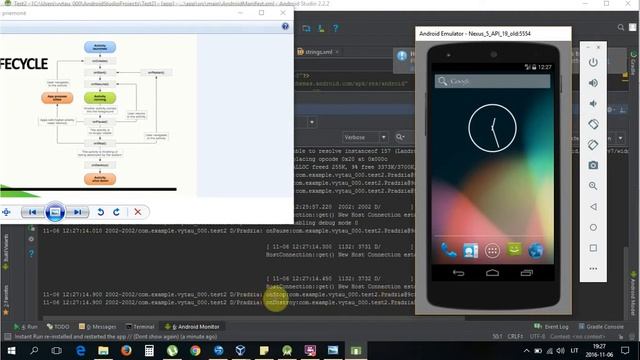Open the TODO tool window tab
The width and height of the screenshot is (640, 360).
coord(58,327)
